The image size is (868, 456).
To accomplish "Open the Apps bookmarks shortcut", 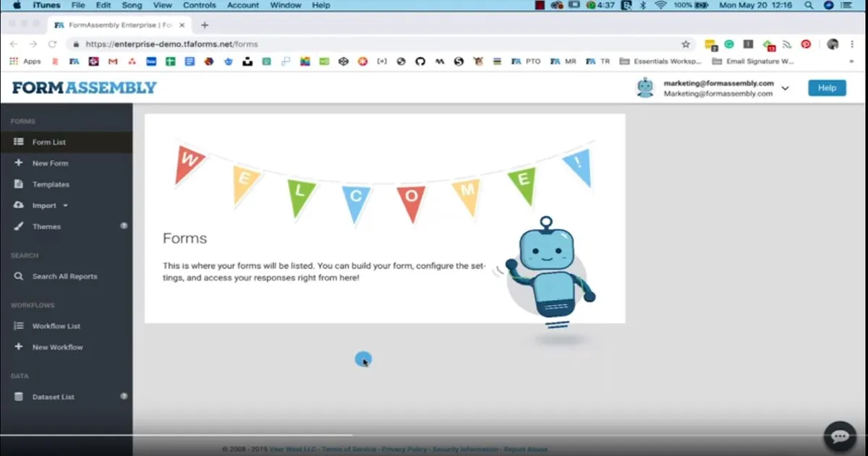I will pos(25,61).
